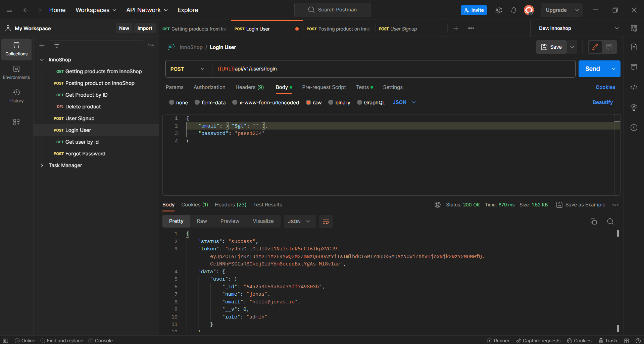Open the code snippet panel
Image resolution: width=644 pixels, height=344 pixels.
[634, 87]
